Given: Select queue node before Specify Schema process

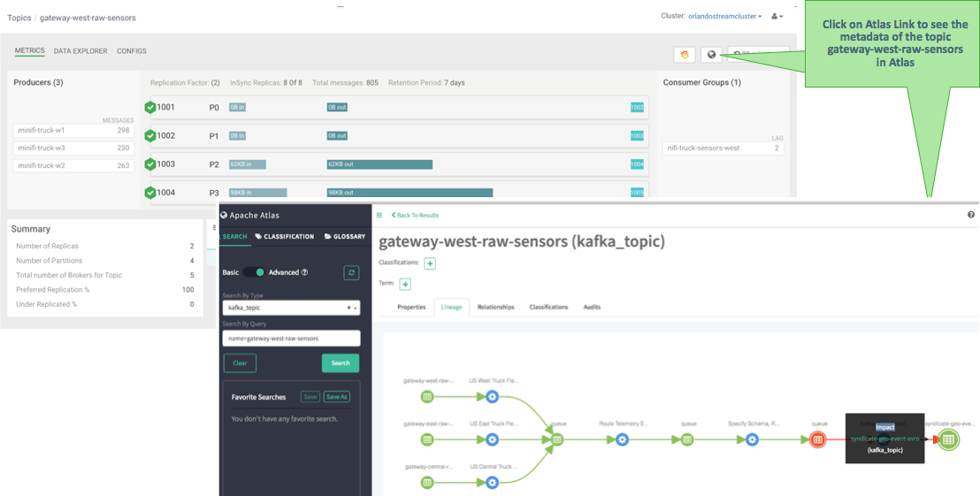Looking at the screenshot, I should tap(687, 439).
